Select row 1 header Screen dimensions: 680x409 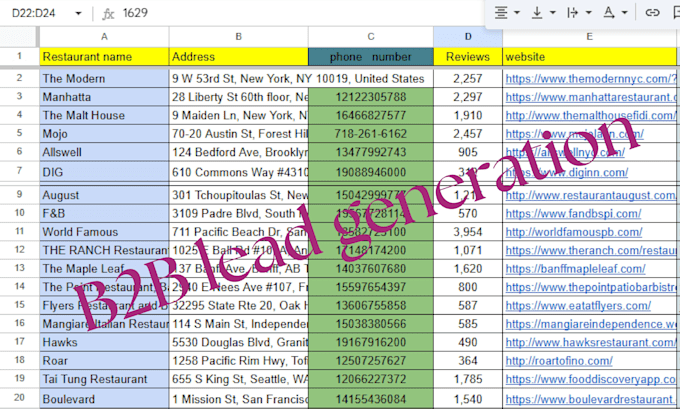click(19, 56)
